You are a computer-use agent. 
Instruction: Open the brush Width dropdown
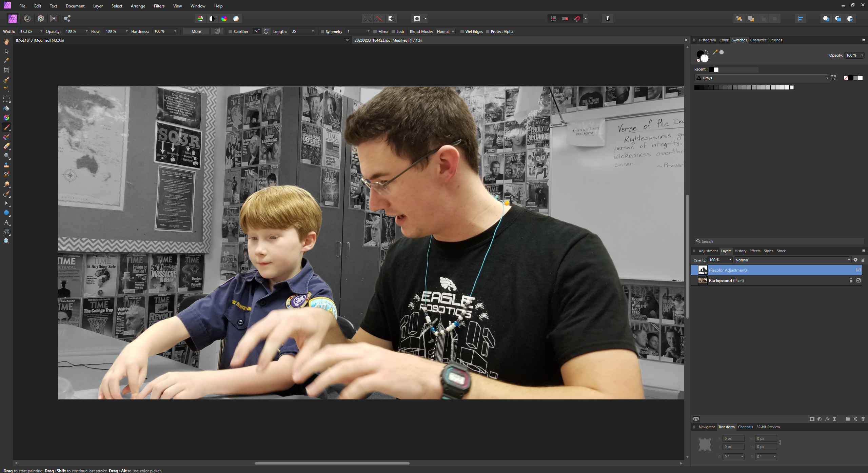click(x=41, y=31)
